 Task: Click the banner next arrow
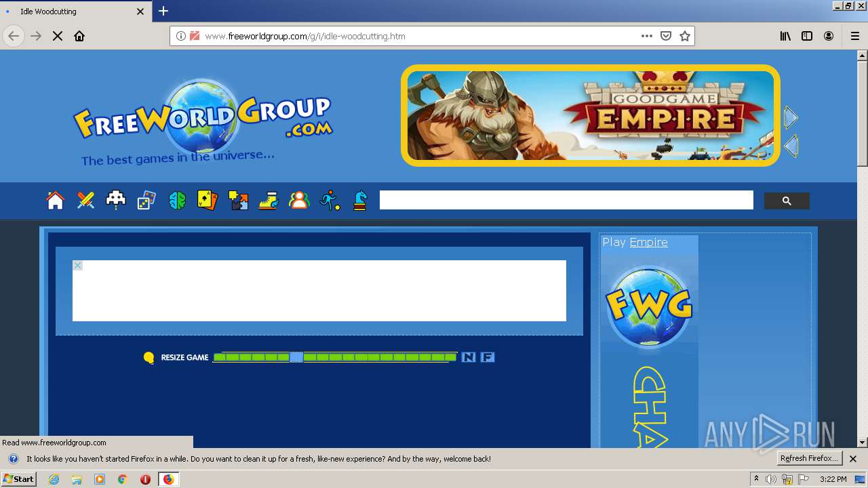tap(791, 118)
